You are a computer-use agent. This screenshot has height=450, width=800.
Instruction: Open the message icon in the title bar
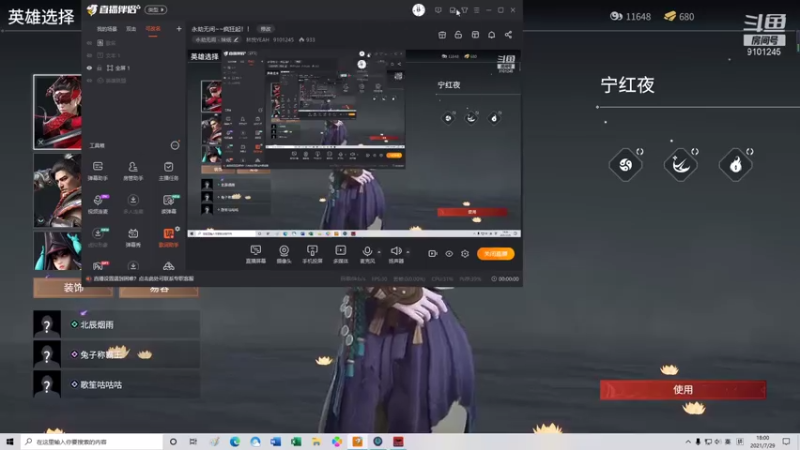438,10
